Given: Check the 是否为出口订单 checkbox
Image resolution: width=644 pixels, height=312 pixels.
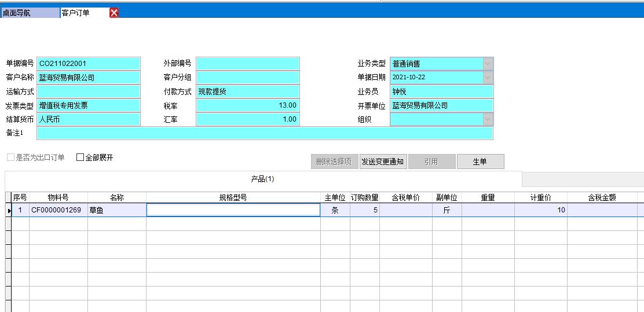Looking at the screenshot, I should (11, 158).
